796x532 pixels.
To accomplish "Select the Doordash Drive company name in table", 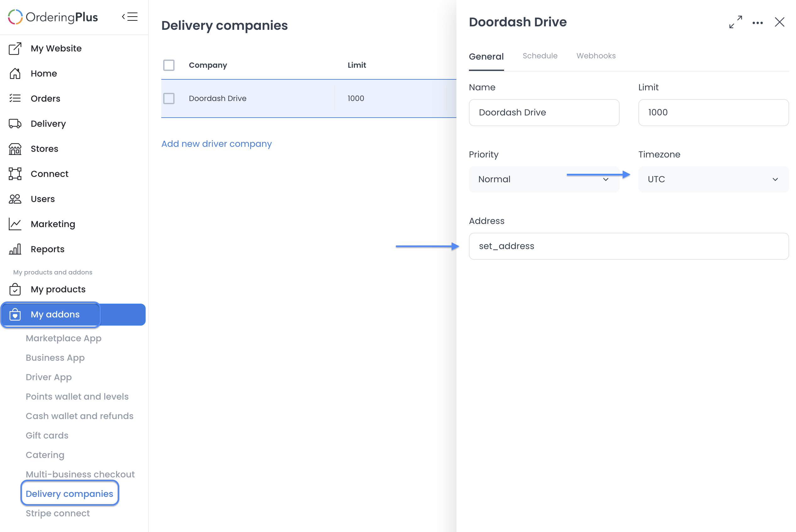I will [218, 98].
